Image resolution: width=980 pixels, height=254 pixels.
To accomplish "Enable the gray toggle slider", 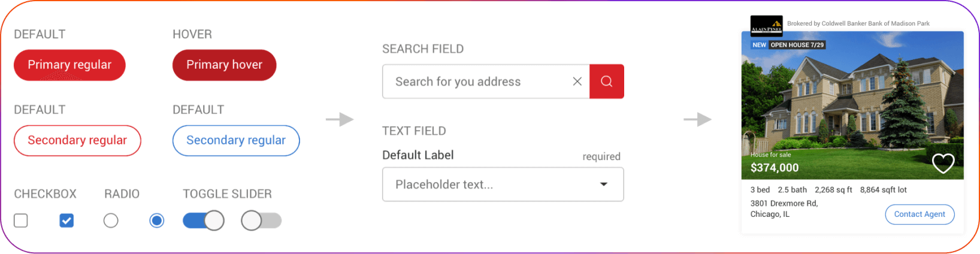I will click(x=261, y=220).
